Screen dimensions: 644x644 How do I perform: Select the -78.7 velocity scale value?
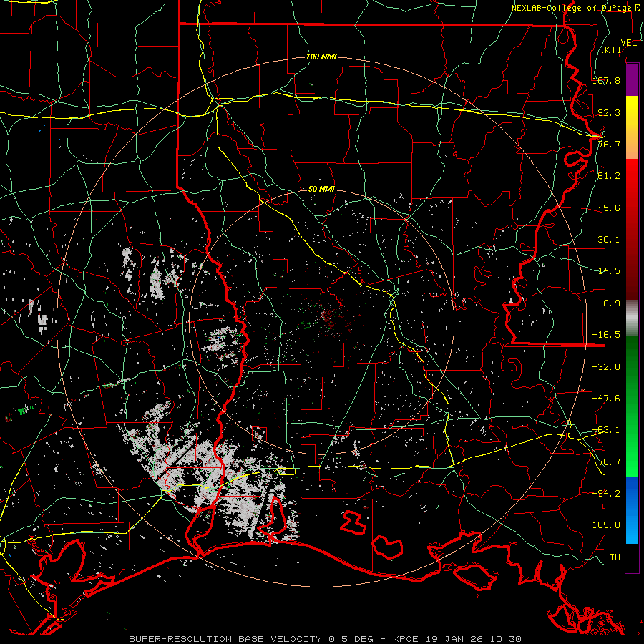click(x=606, y=462)
